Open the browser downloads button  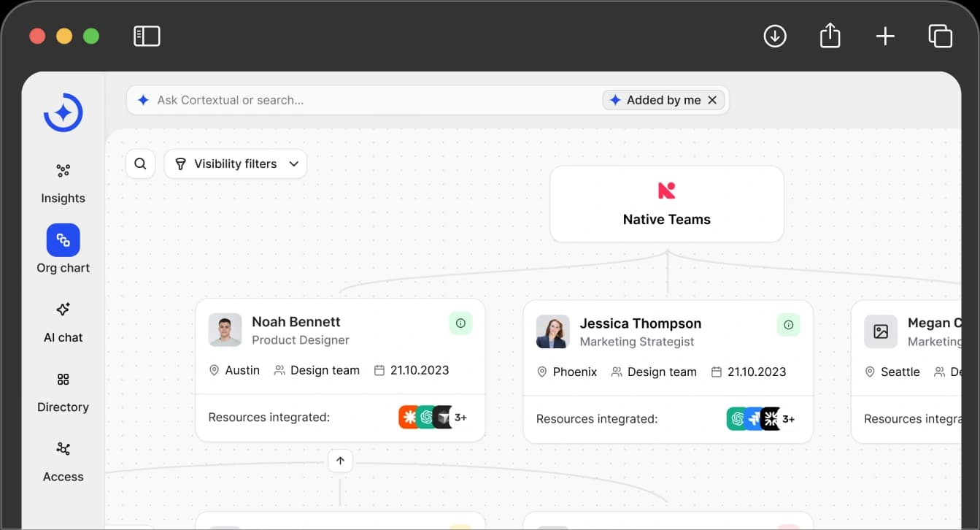click(775, 36)
